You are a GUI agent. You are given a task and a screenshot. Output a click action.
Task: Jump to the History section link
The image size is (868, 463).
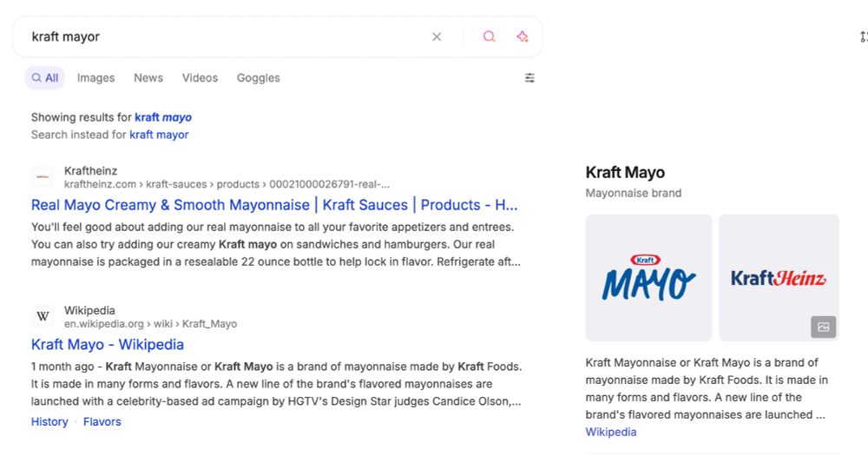49,422
